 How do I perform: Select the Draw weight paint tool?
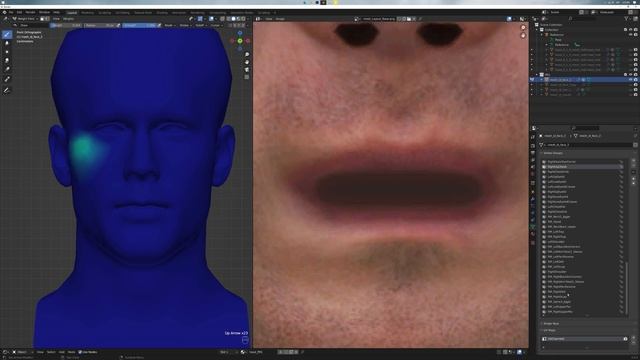pyautogui.click(x=7, y=34)
